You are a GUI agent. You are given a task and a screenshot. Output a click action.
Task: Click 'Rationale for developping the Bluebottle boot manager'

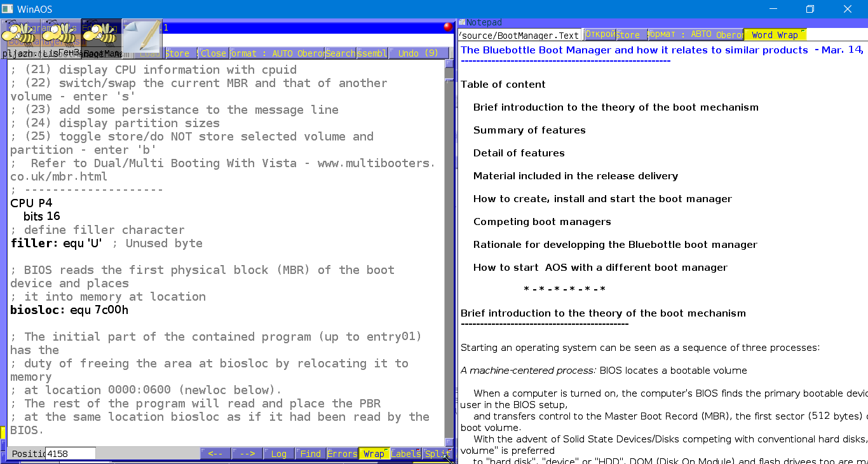pos(615,245)
